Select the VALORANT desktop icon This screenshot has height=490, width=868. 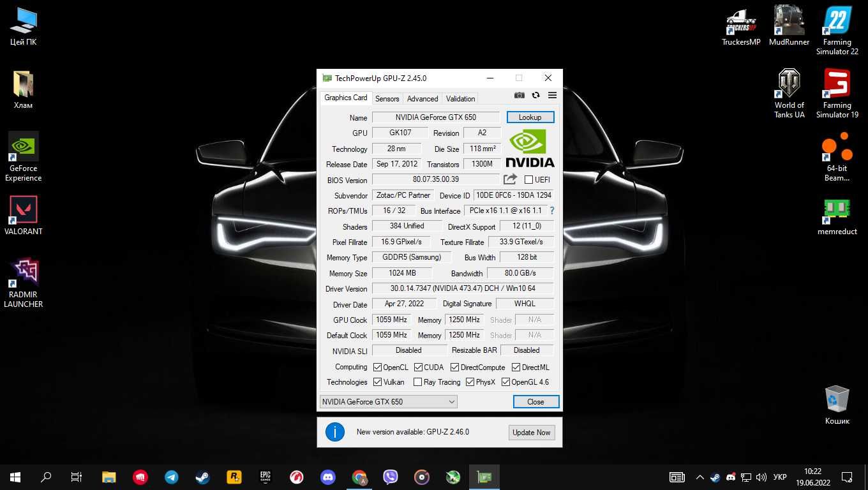(24, 216)
